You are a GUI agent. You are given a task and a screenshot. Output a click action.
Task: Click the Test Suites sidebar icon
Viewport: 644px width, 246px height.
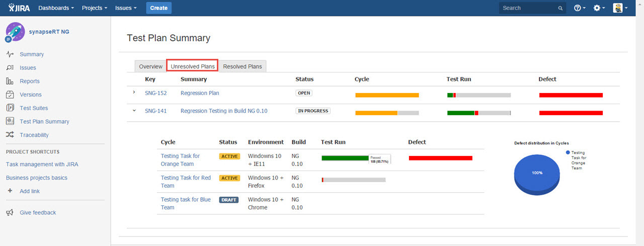(x=10, y=108)
